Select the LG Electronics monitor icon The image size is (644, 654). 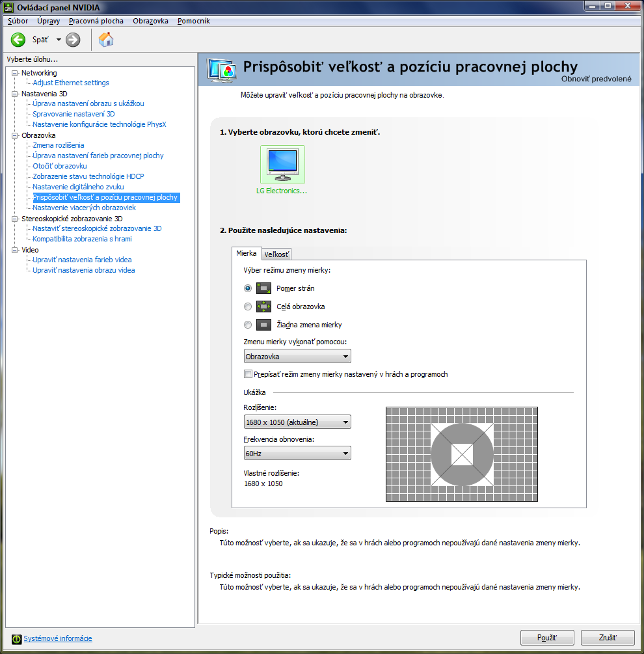click(x=282, y=165)
